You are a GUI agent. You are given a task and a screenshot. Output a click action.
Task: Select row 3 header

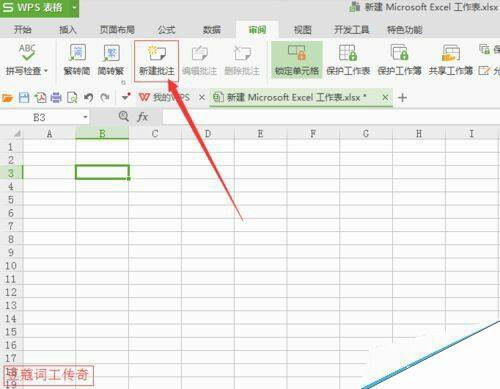(11, 173)
